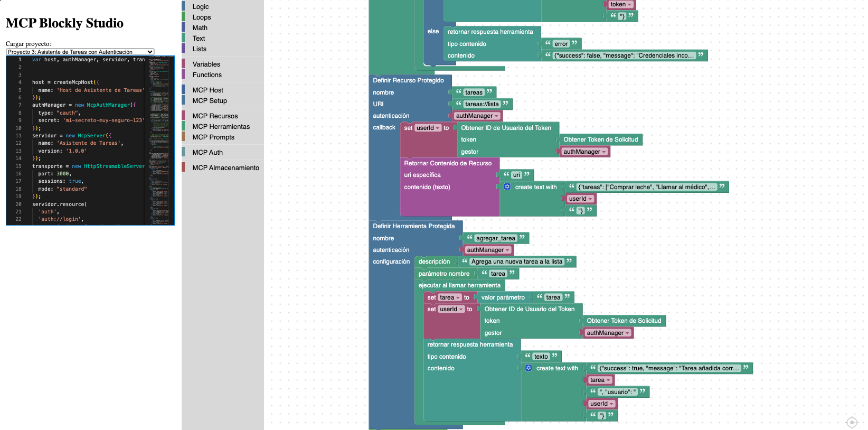Edit the "Tarea añadida" success message text

tap(669, 368)
